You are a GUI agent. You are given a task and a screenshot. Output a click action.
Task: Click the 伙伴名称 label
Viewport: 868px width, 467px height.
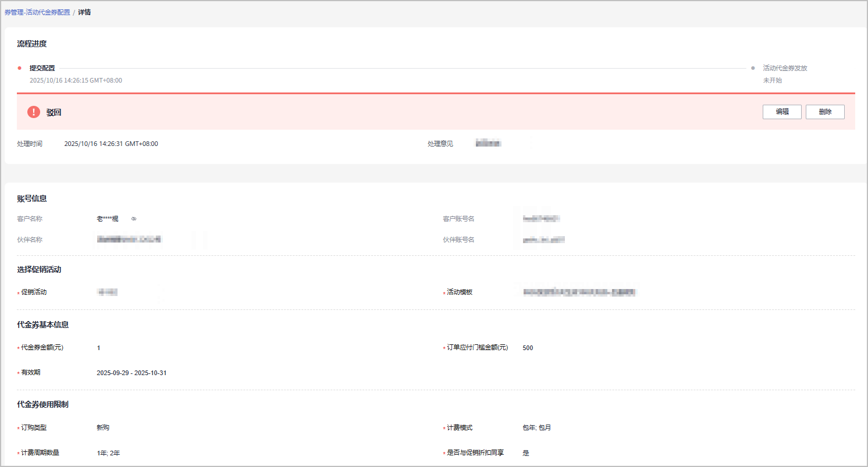point(30,240)
